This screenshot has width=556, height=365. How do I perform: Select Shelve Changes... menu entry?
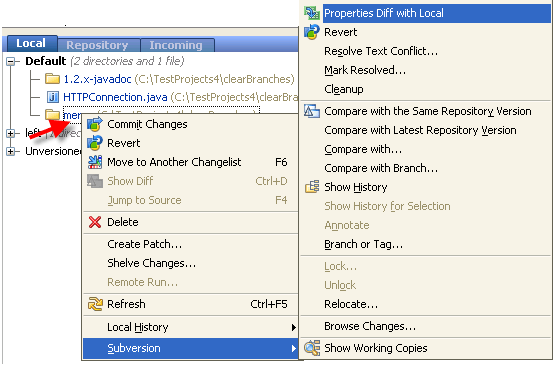point(151,263)
